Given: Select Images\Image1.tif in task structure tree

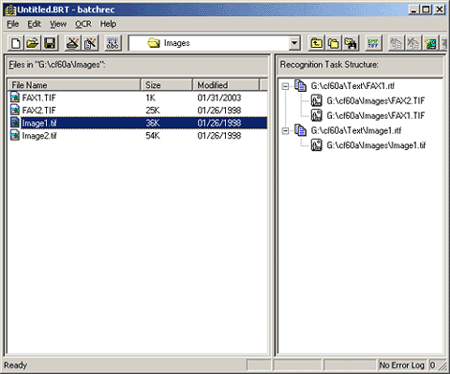Looking at the screenshot, I should point(376,145).
